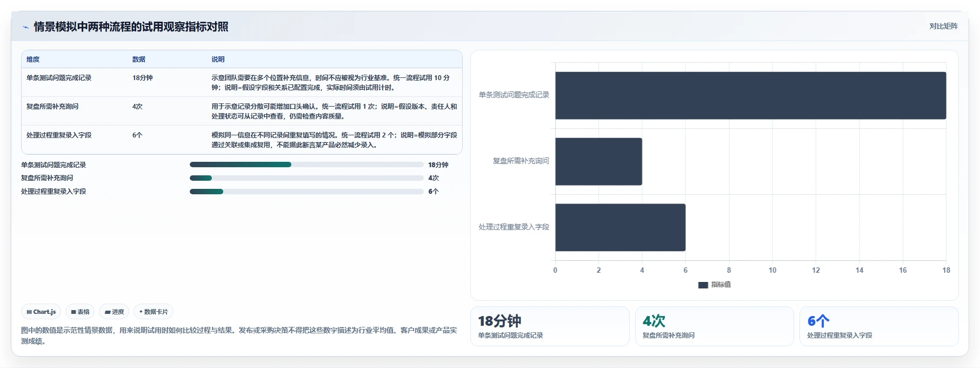
Task: Select the Chart.js tag chip
Action: pos(41,312)
